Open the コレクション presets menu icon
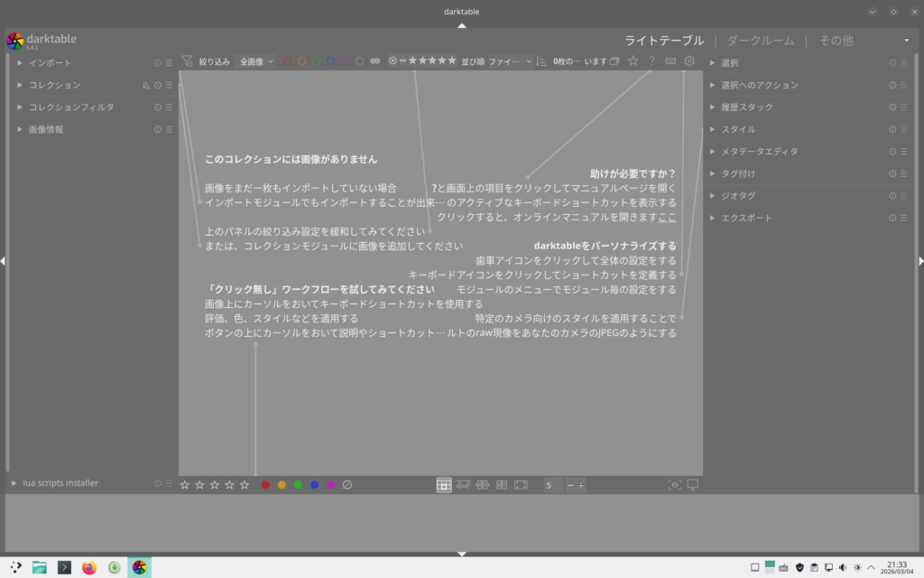924x578 pixels. [169, 85]
